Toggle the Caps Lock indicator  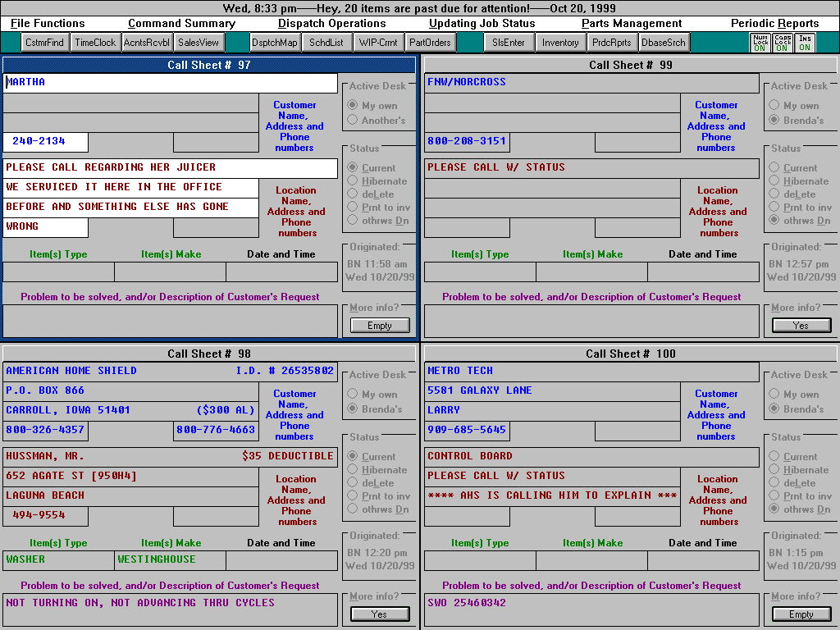point(783,43)
